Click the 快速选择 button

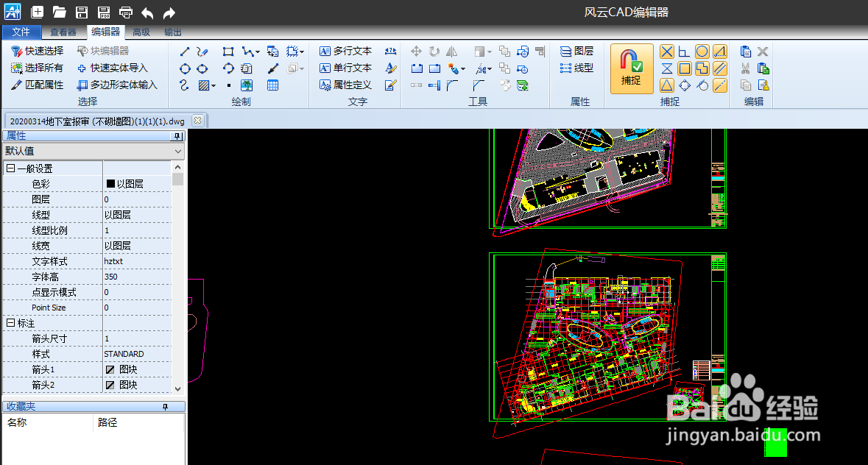(x=38, y=51)
